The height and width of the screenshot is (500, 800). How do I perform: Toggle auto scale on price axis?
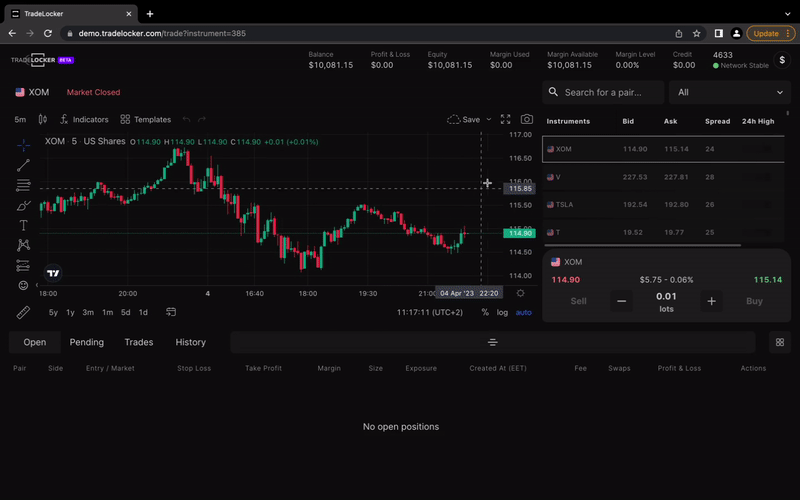click(x=523, y=312)
